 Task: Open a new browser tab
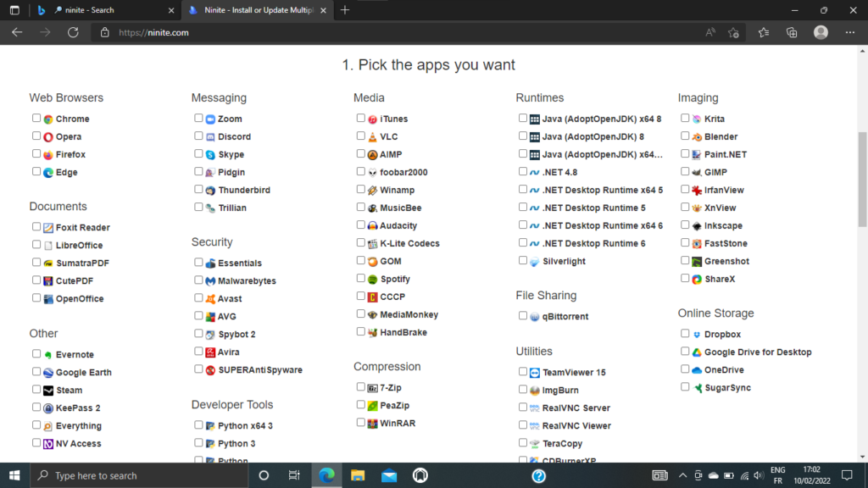(x=345, y=10)
